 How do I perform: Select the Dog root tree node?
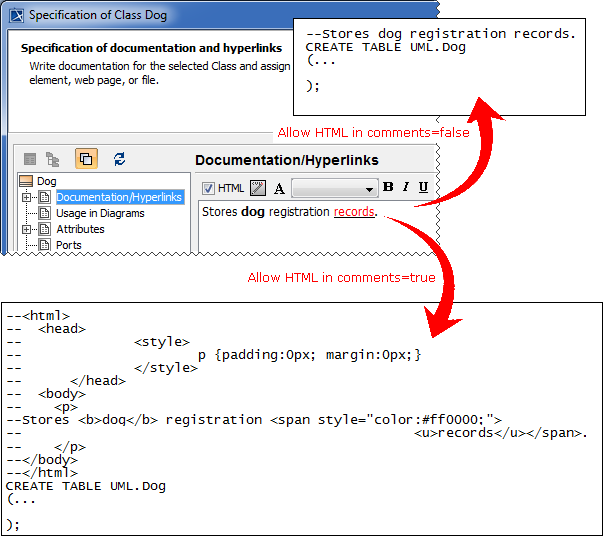tap(46, 181)
